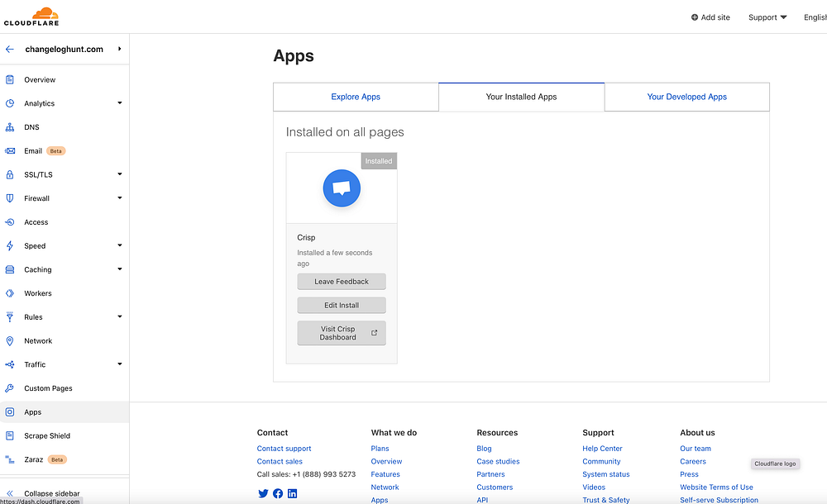Expand the Traffic sidebar section arrow
Image resolution: width=827 pixels, height=504 pixels.
[x=120, y=364]
